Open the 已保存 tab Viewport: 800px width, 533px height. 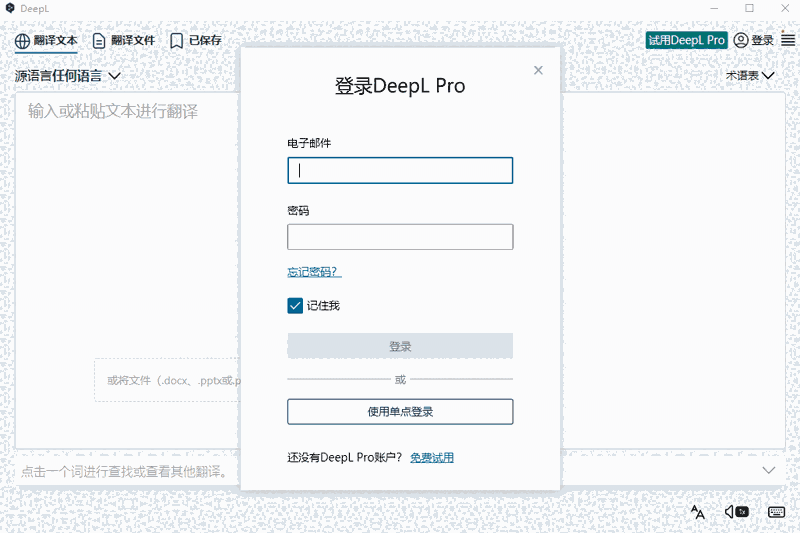coord(196,40)
